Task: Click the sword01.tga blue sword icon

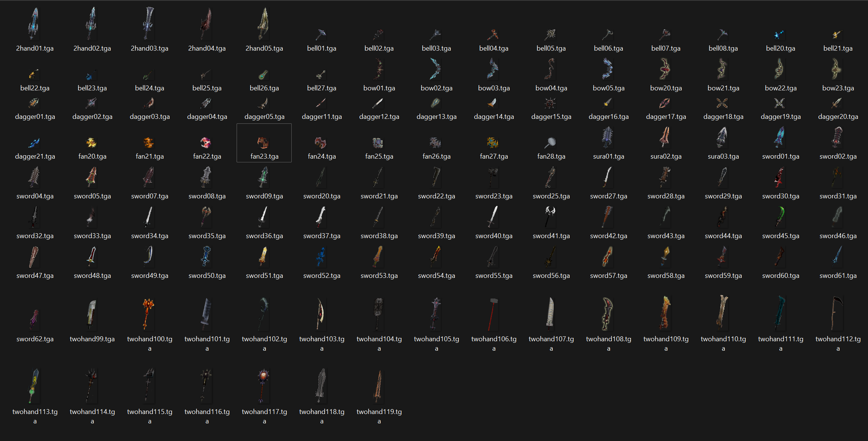Action: point(780,137)
